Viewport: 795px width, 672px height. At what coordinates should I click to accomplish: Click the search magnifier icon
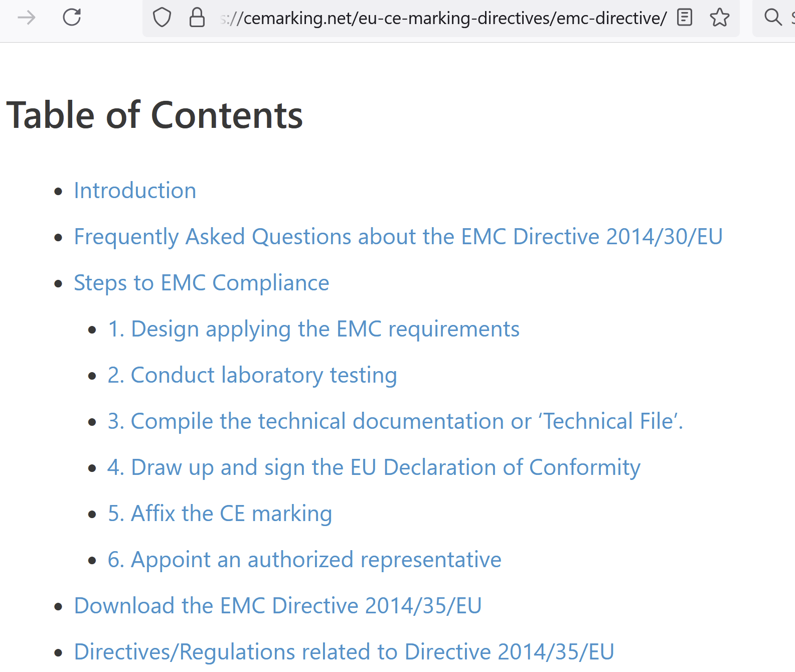772,18
